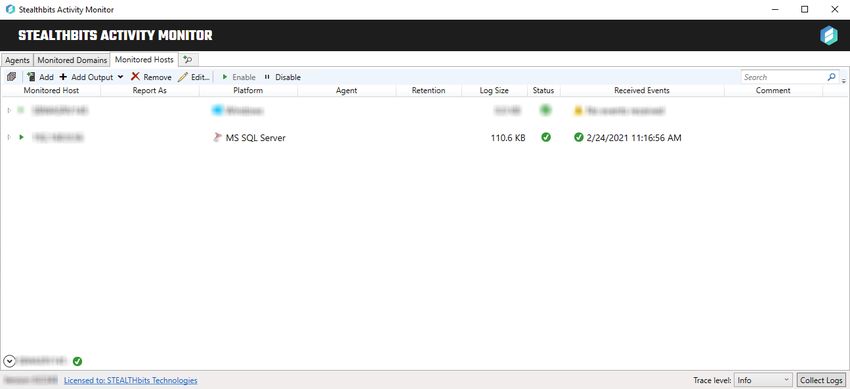850x389 pixels.
Task: Minimize the Activity Monitor window
Action: [775, 9]
